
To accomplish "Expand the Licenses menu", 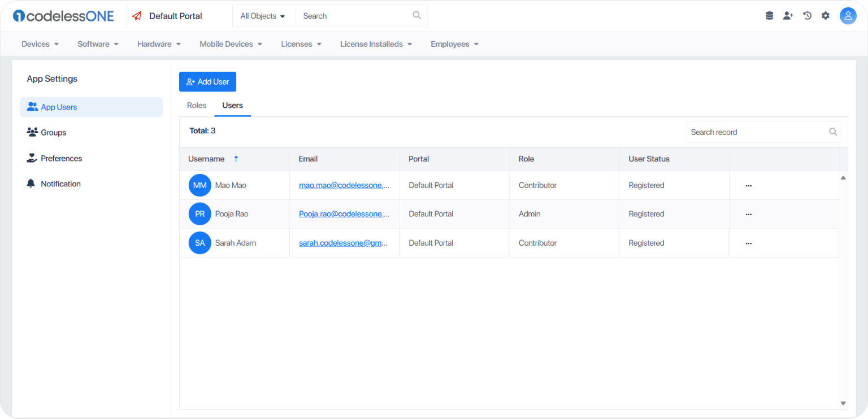I will 301,44.
